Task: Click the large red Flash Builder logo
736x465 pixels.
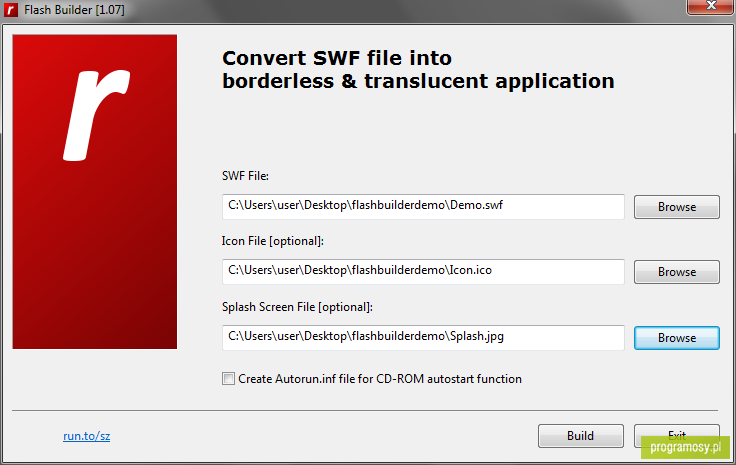Action: point(95,191)
